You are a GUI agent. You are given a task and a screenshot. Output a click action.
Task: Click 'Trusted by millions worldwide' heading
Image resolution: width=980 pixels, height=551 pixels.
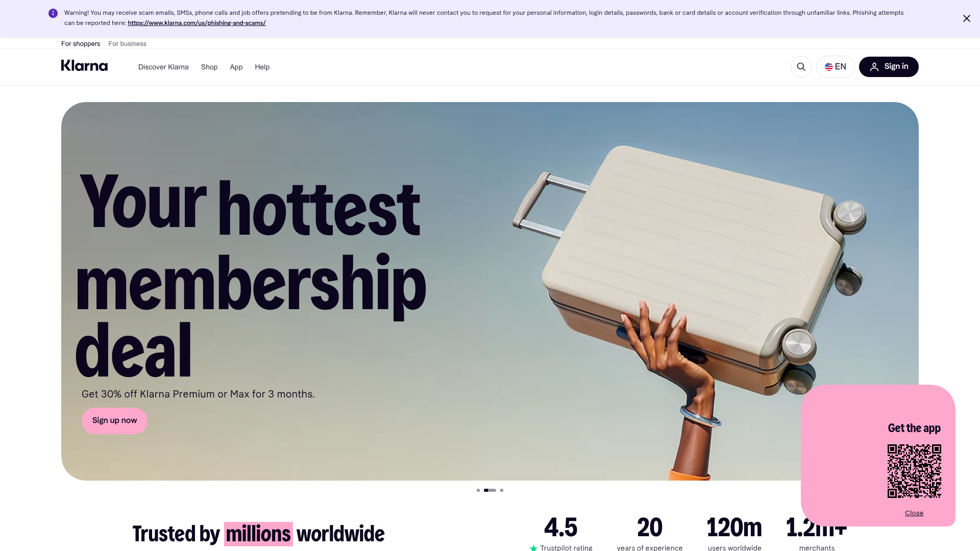[x=258, y=534]
